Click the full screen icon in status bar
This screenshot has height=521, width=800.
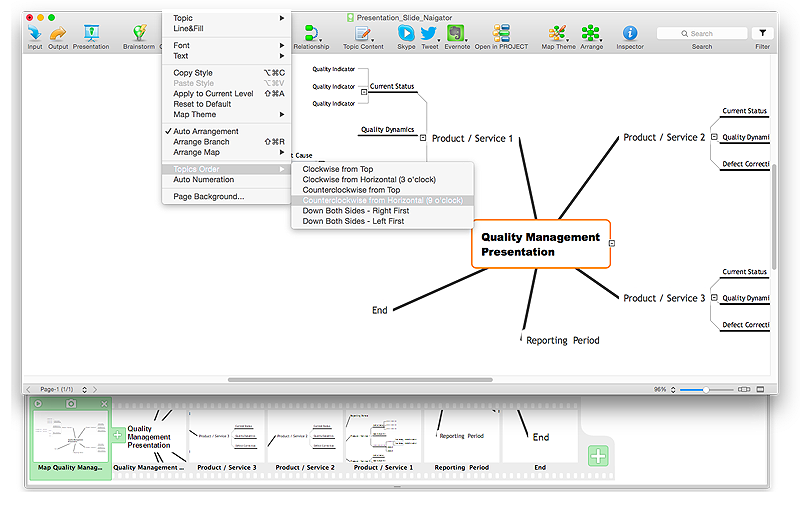760,389
